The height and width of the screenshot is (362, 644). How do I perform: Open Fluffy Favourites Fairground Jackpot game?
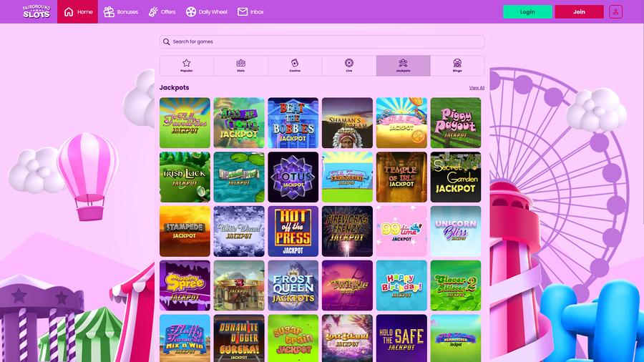tap(348, 177)
